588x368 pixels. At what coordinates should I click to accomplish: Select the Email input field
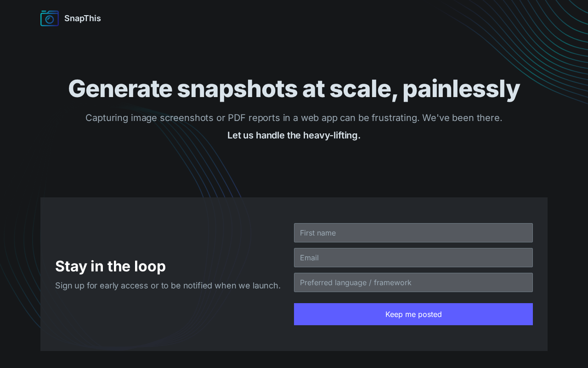tap(413, 258)
